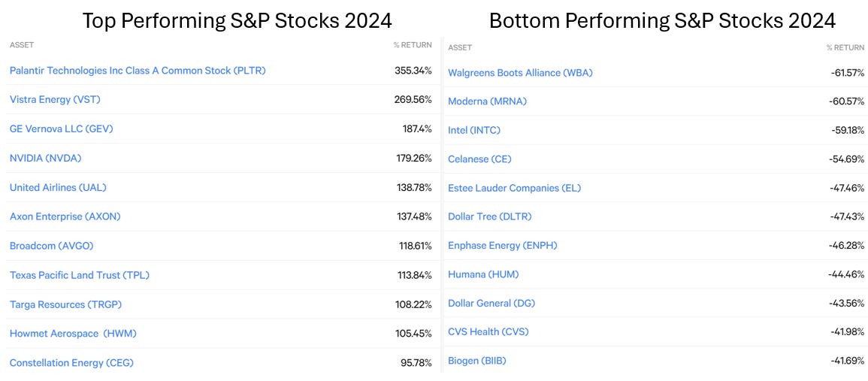Select Texas Pacific Land Trust (TPL)

point(80,275)
